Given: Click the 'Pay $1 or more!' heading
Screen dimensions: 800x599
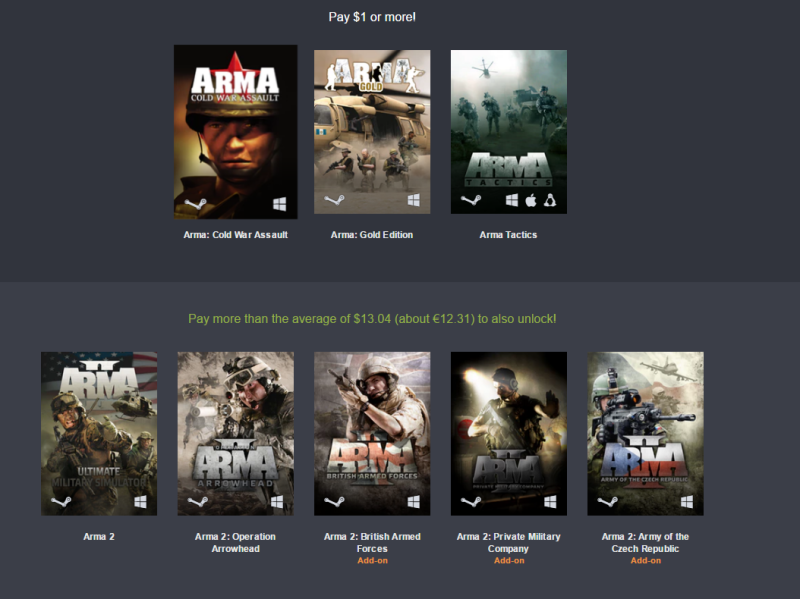Looking at the screenshot, I should (372, 17).
